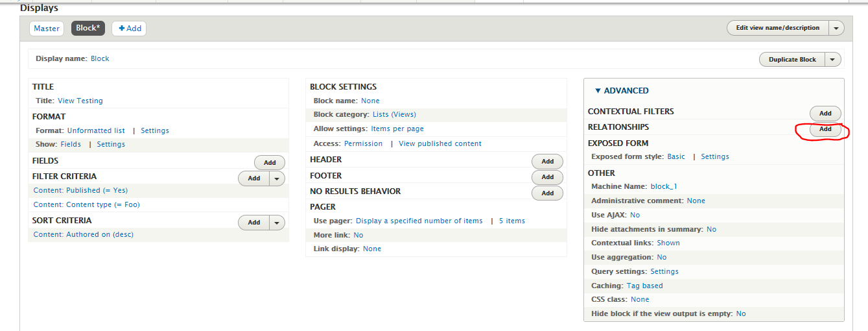Change the Unformatted list format
This screenshot has height=331, width=868.
[x=96, y=131]
